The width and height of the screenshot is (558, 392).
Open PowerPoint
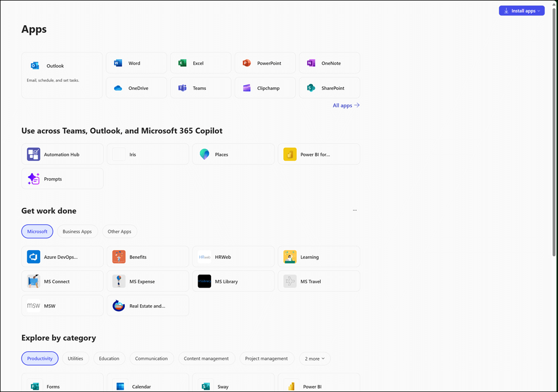click(x=265, y=63)
